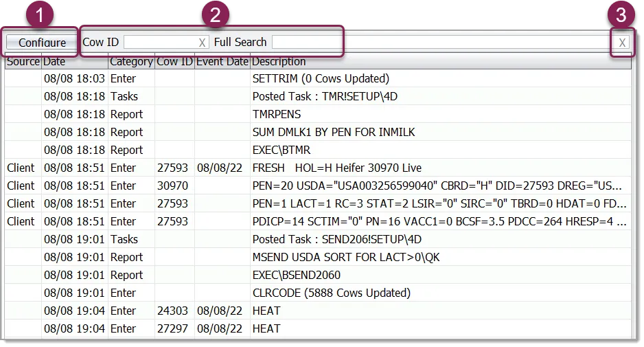The width and height of the screenshot is (644, 347).
Task: Sort by the Date column header
Action: [x=75, y=62]
